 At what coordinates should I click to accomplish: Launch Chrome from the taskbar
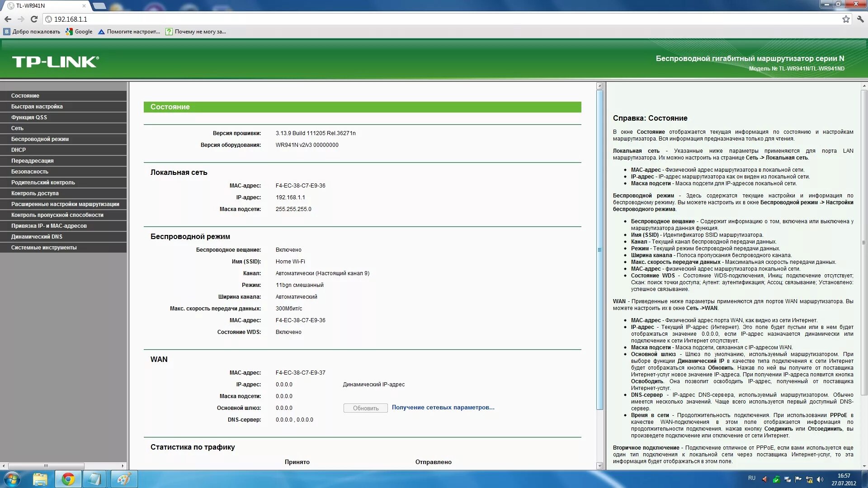68,479
